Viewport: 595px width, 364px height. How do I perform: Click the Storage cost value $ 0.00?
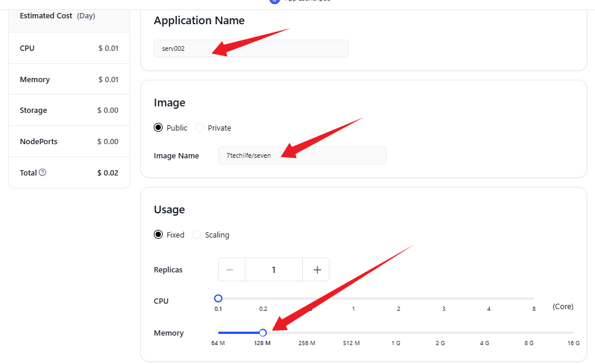point(108,110)
